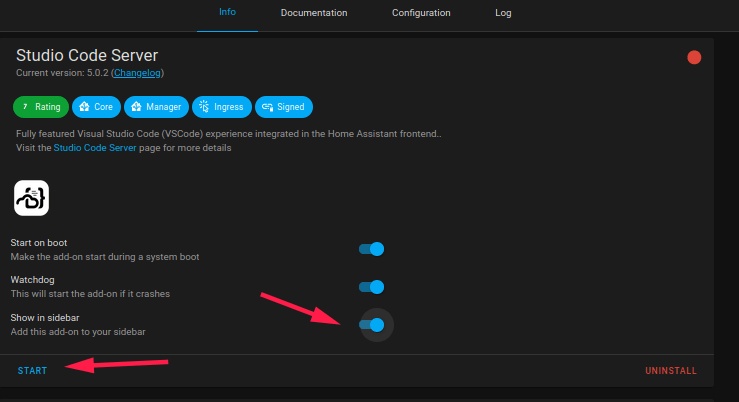Click the red UNINSTALL button
The image size is (739, 402).
pyautogui.click(x=671, y=370)
